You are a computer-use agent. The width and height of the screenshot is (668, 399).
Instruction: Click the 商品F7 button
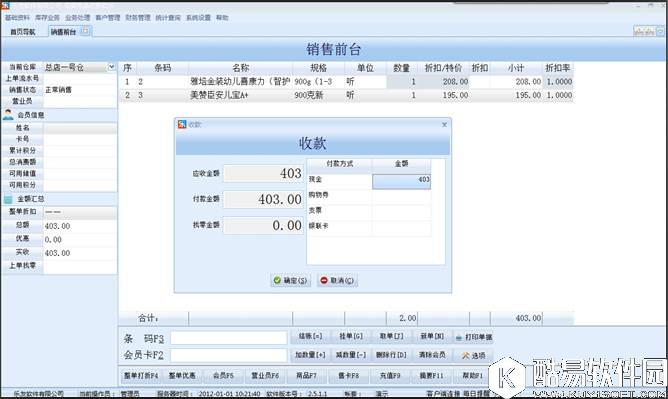[x=306, y=376]
